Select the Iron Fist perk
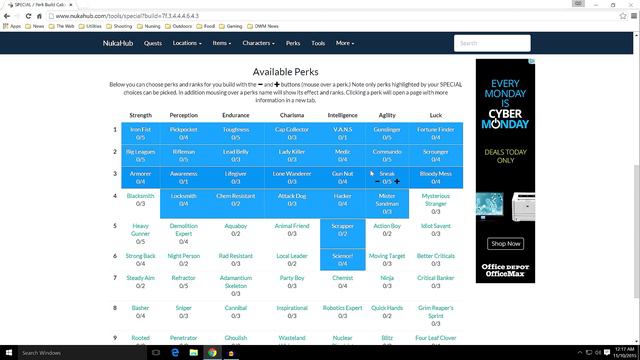This screenshot has width=640, height=360. click(140, 129)
